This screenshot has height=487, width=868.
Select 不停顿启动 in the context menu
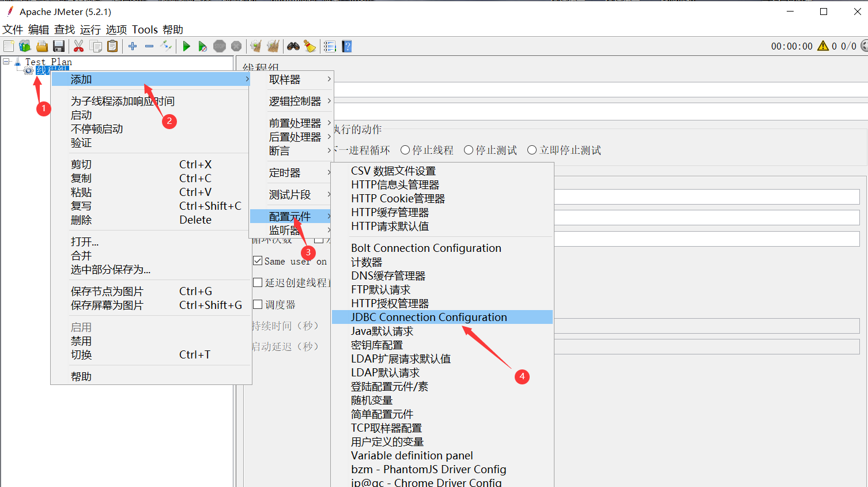point(151,129)
